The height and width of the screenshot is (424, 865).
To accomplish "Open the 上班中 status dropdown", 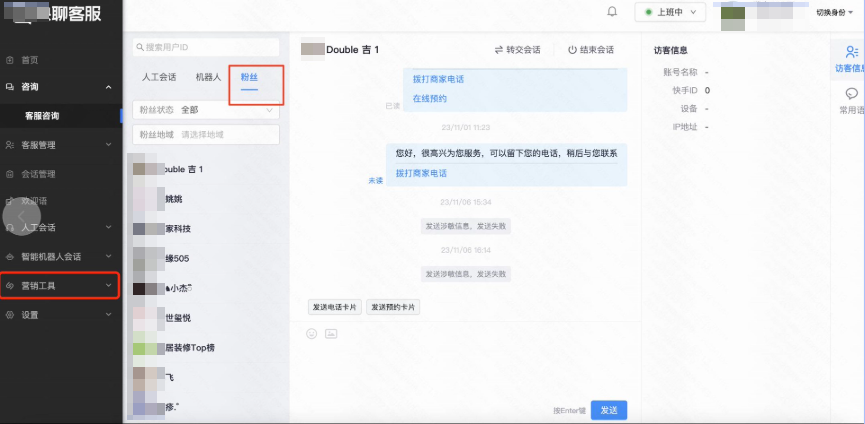I will pyautogui.click(x=669, y=12).
